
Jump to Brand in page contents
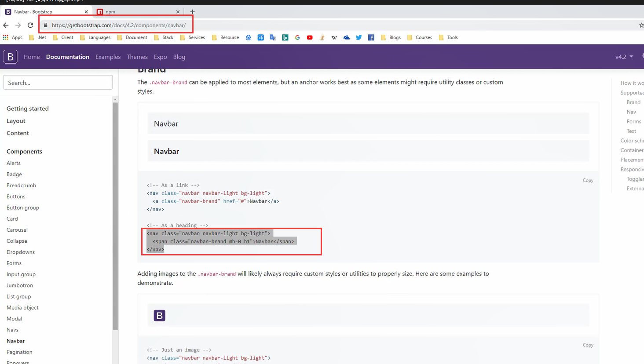[633, 102]
